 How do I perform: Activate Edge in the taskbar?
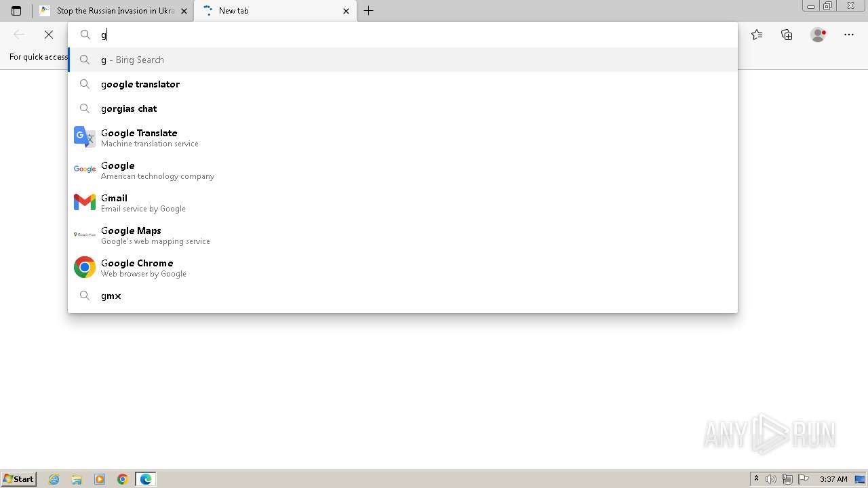click(x=146, y=479)
